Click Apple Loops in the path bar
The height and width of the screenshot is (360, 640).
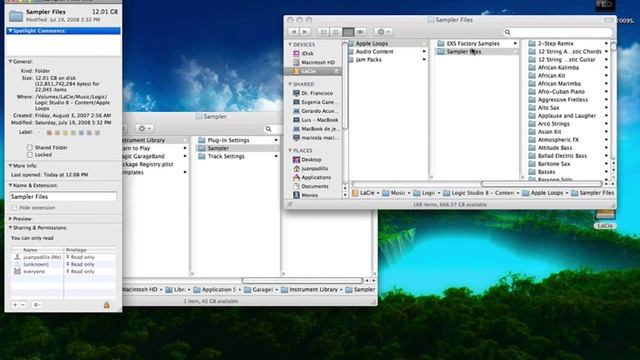(x=543, y=193)
